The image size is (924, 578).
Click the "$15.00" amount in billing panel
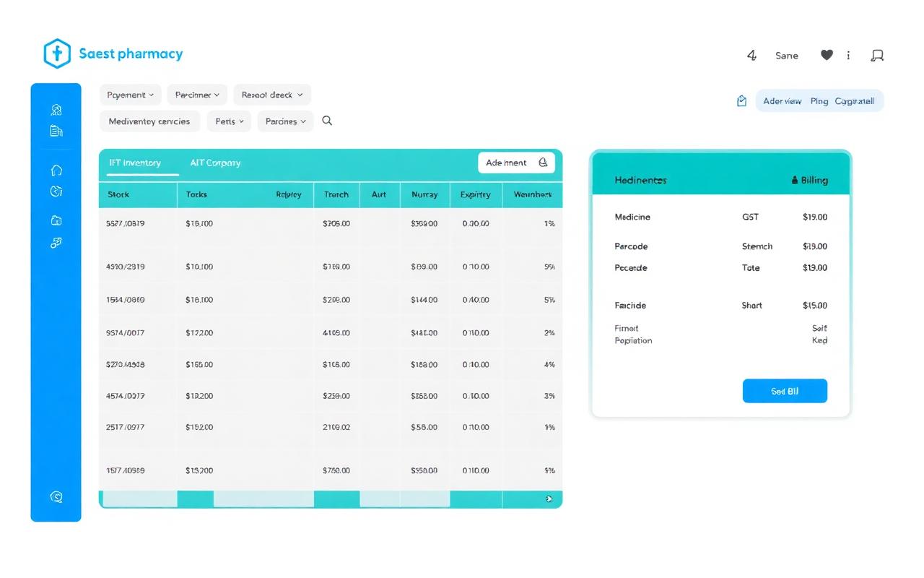(x=815, y=306)
